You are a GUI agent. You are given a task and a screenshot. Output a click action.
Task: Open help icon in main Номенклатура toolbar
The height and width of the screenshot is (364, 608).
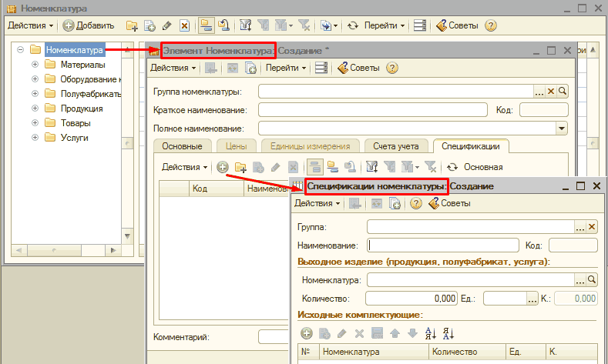491,26
